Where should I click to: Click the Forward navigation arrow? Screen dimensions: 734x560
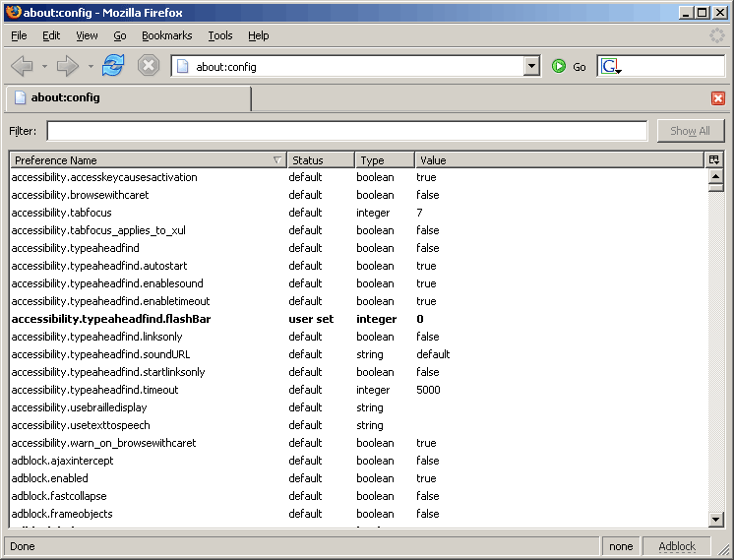(x=68, y=66)
